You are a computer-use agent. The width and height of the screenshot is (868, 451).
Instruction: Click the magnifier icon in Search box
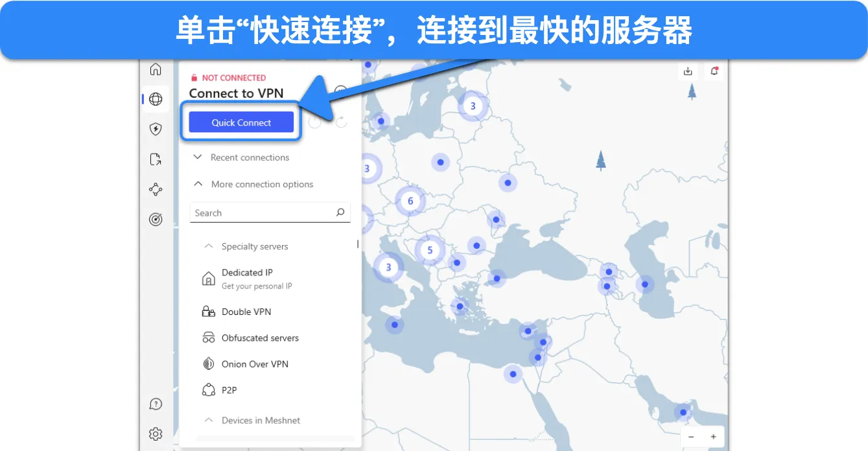[340, 213]
